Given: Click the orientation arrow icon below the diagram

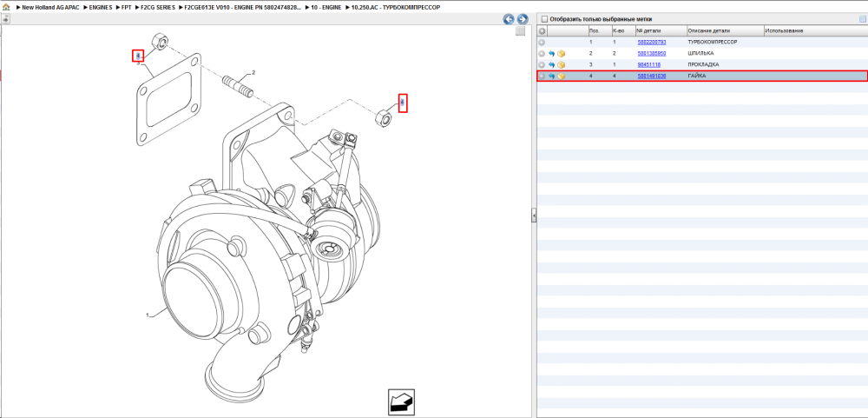Looking at the screenshot, I should coord(401,402).
